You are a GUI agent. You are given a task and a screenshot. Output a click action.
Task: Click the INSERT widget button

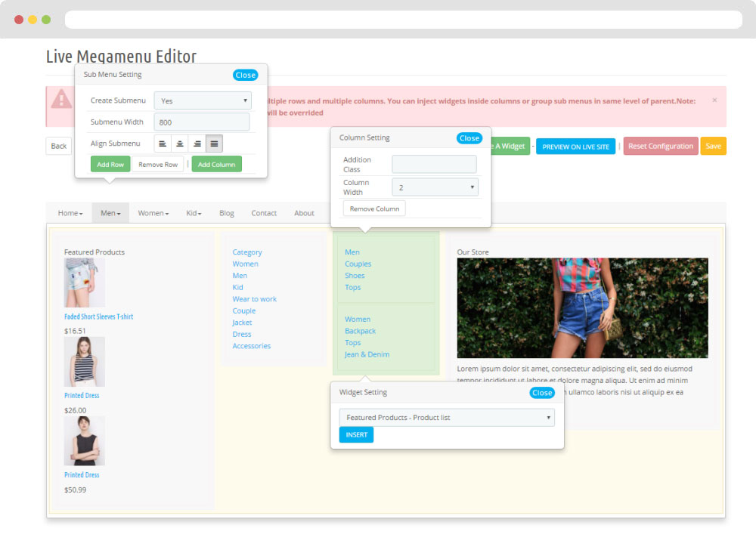(356, 434)
